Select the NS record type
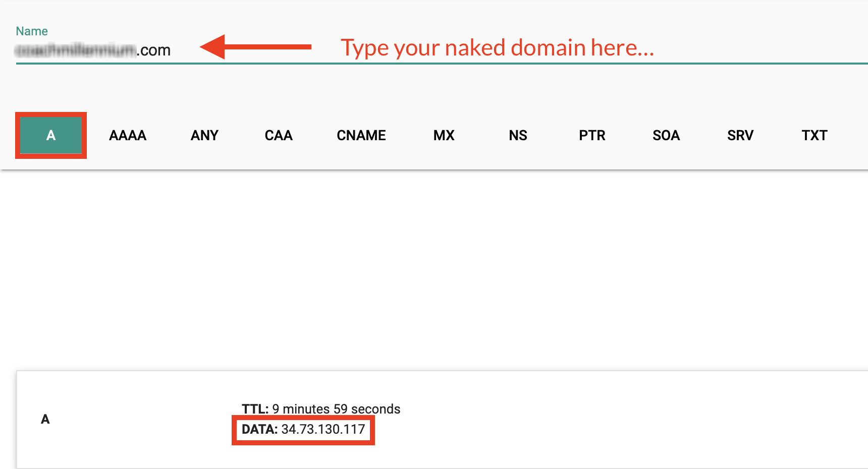The image size is (868, 469). tap(518, 135)
